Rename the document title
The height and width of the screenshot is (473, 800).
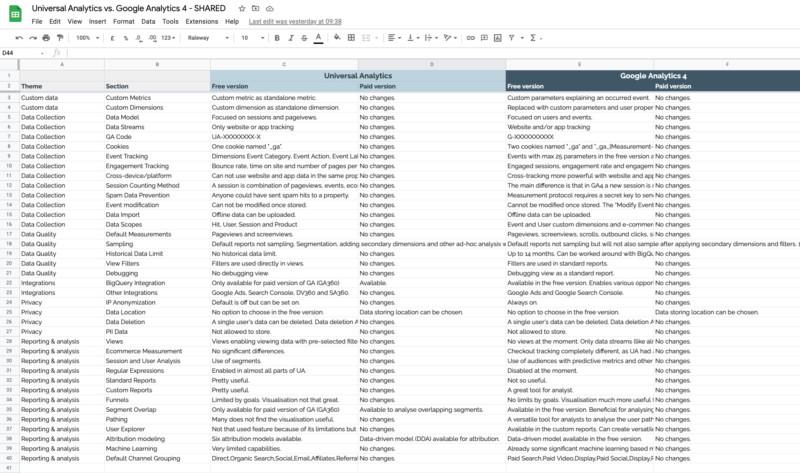point(129,9)
